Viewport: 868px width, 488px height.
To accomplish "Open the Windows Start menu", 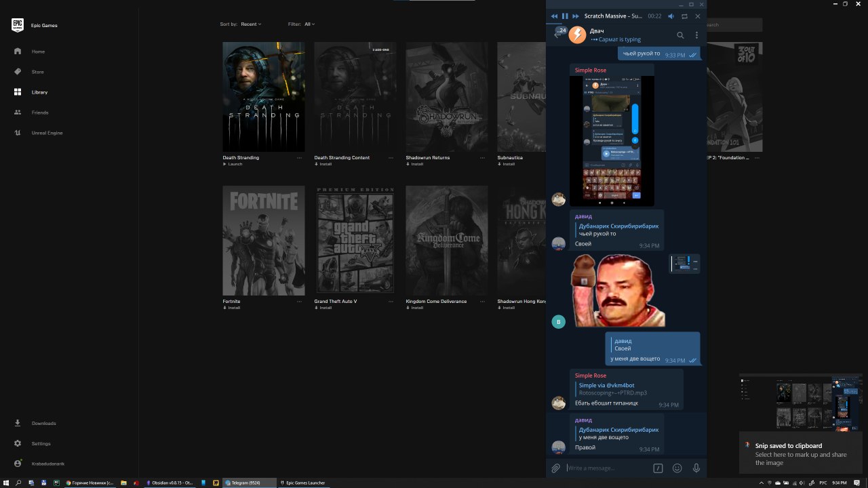I will 6,483.
